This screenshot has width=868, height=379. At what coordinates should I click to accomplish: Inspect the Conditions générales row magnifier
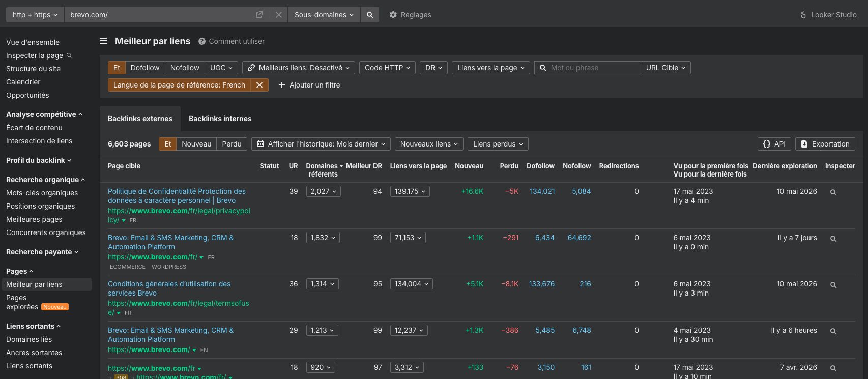[833, 285]
